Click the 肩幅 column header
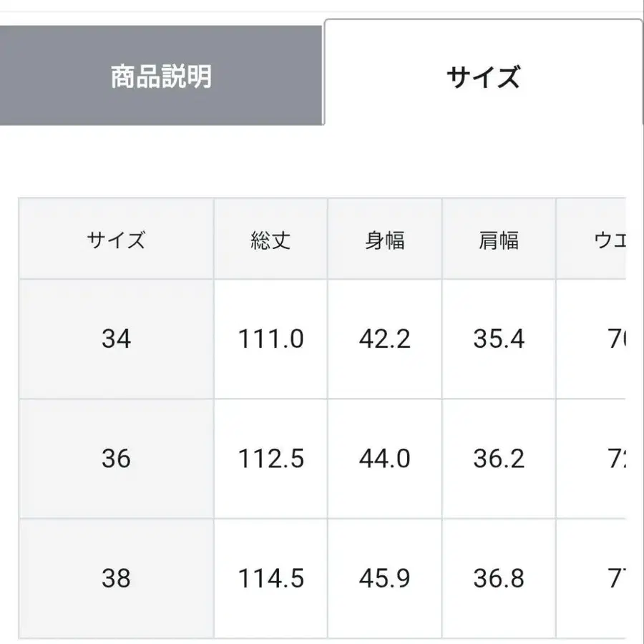 pyautogui.click(x=499, y=240)
